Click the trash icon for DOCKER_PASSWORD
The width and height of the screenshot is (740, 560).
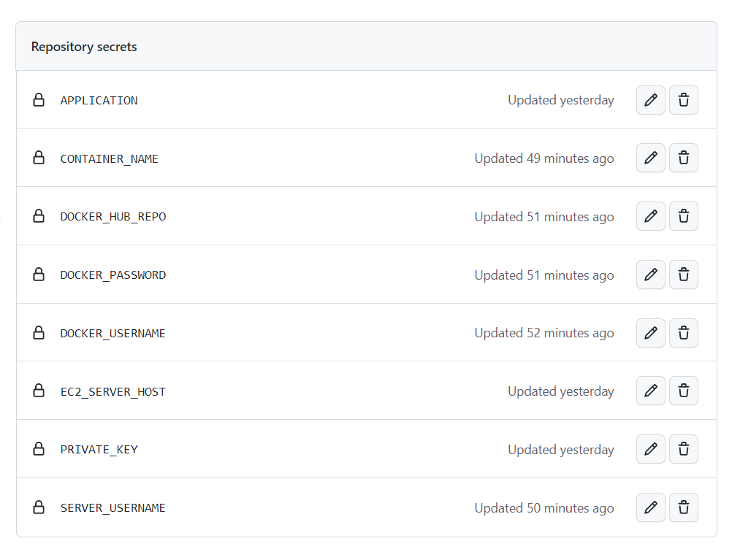tap(683, 275)
